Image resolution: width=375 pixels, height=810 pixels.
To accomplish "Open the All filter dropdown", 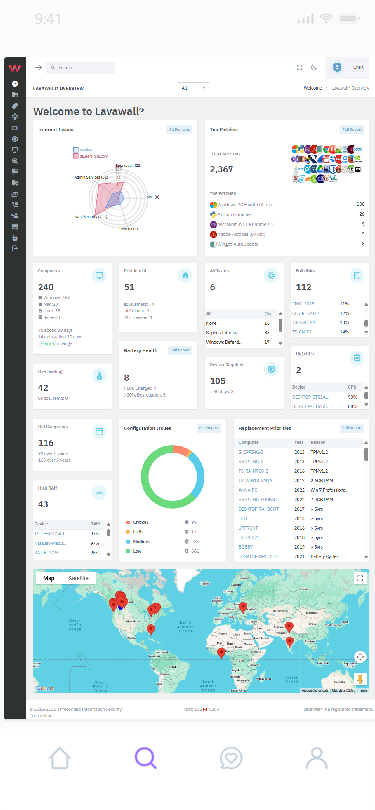I will pyautogui.click(x=194, y=88).
